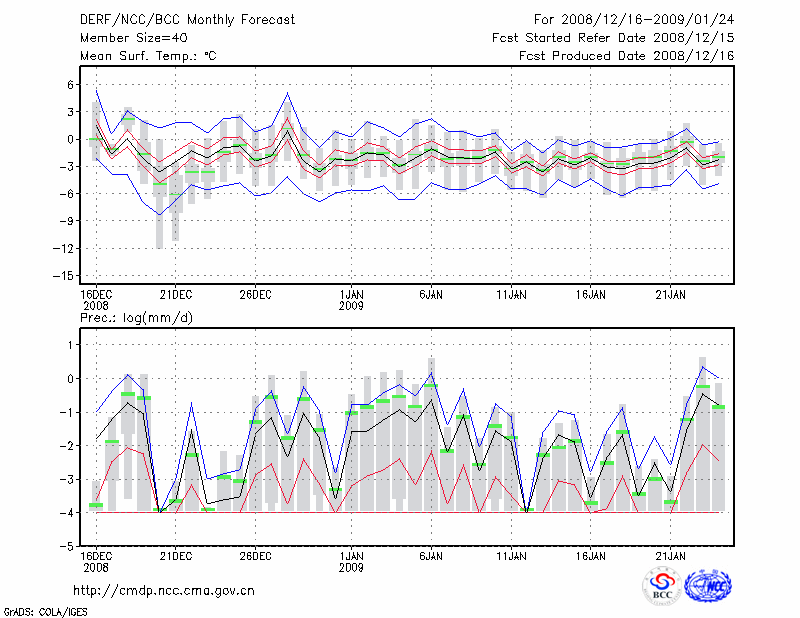The width and height of the screenshot is (800, 618).
Task: Select the Member Size=40 text
Action: pos(133,39)
